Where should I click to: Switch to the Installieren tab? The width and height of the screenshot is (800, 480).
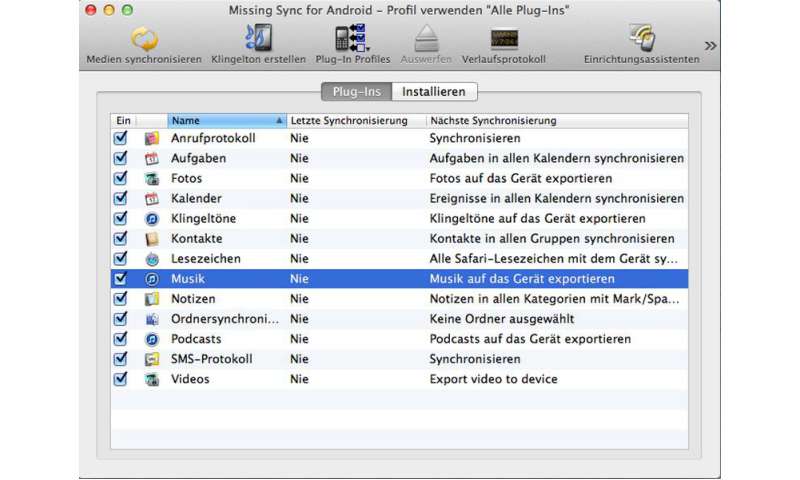tap(434, 92)
